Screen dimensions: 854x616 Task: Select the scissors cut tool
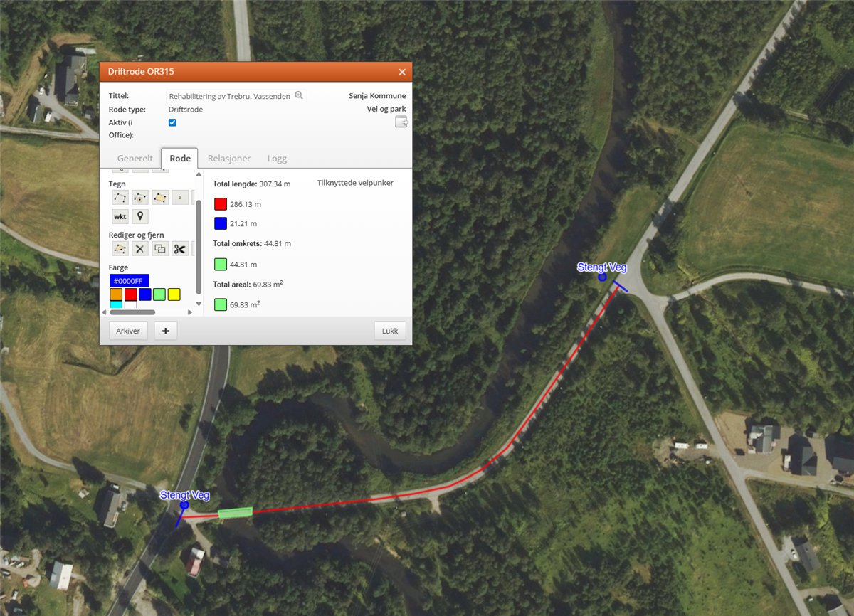(x=179, y=248)
